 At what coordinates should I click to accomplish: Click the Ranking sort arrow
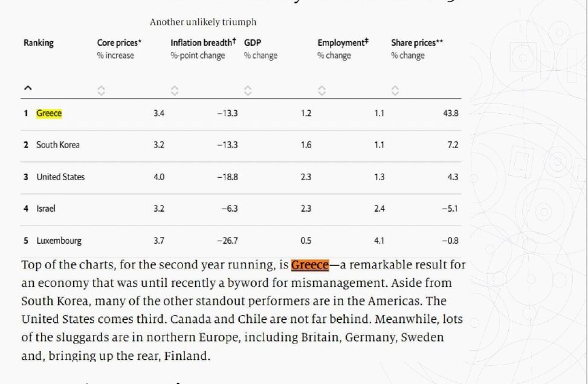pos(27,89)
